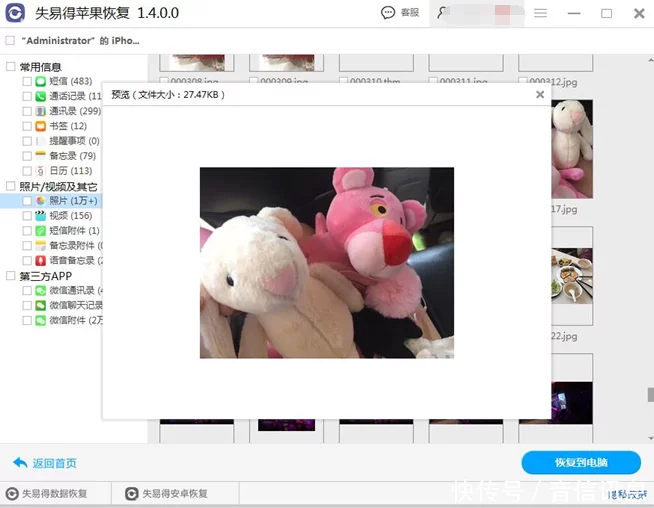The width and height of the screenshot is (654, 508).
Task: Open the 客服 chat bubble icon
Action: [388, 13]
